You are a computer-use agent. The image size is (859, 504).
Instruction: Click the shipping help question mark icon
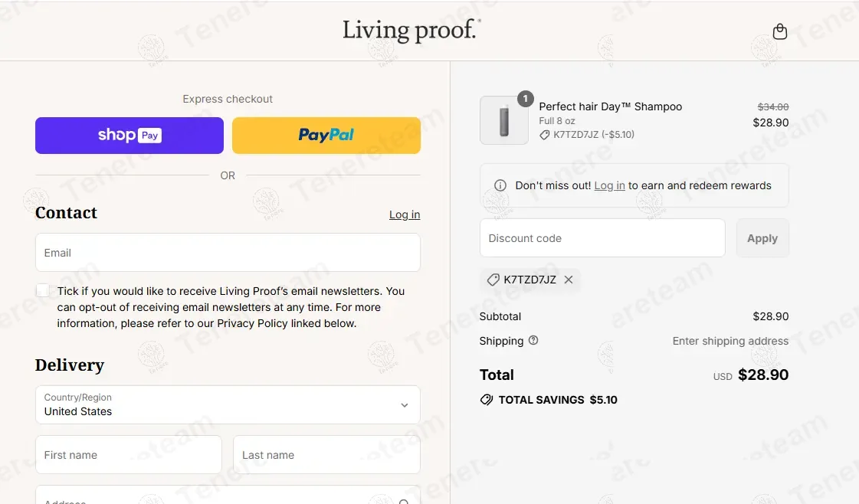tap(534, 340)
